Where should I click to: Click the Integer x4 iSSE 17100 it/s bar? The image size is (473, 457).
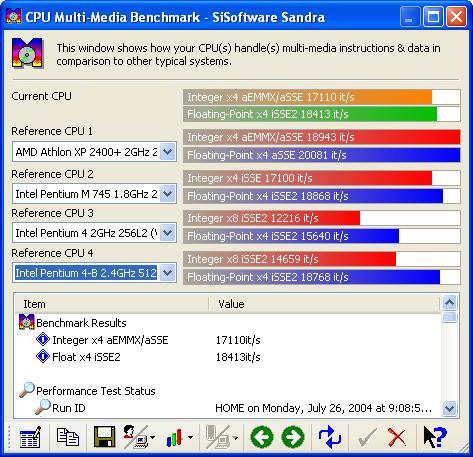[x=322, y=178]
